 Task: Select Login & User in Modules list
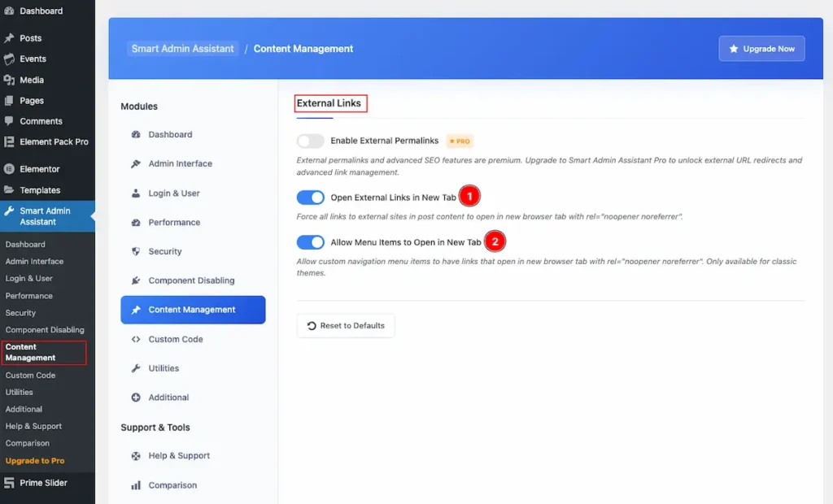click(193, 193)
